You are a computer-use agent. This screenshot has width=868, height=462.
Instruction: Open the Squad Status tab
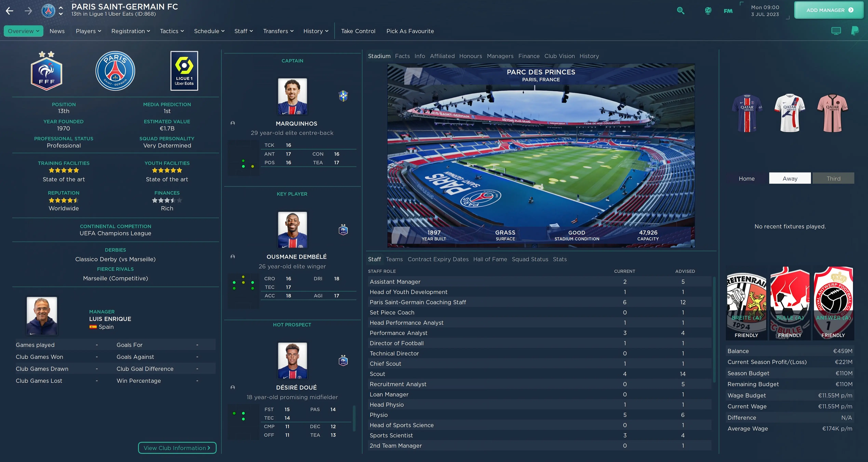[530, 259]
